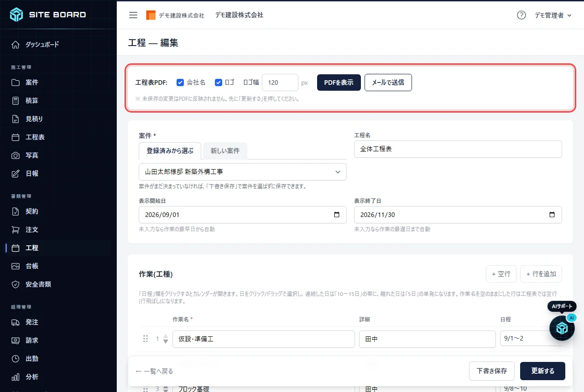Image resolution: width=584 pixels, height=392 pixels.
Task: Open 分析 in the sidebar
Action: tap(58, 377)
